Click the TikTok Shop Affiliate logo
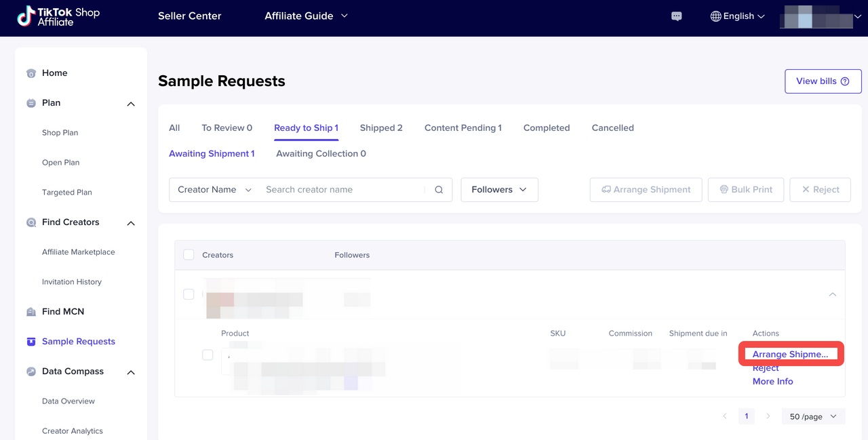 [x=58, y=16]
